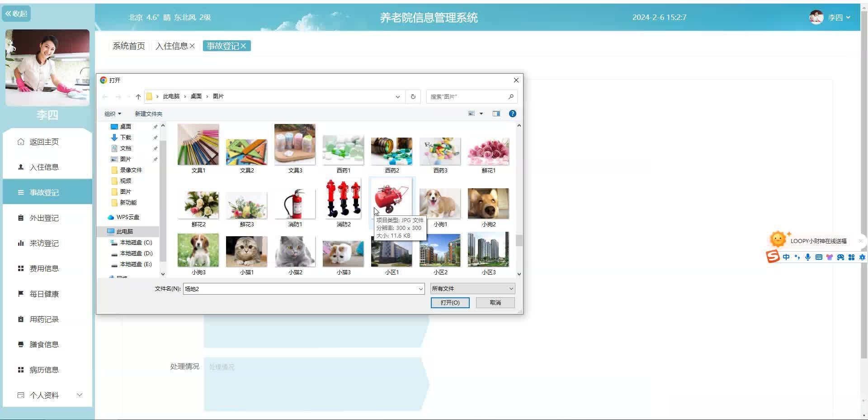Open the 所有文件 file type dropdown
Image resolution: width=868 pixels, height=420 pixels.
pos(472,288)
